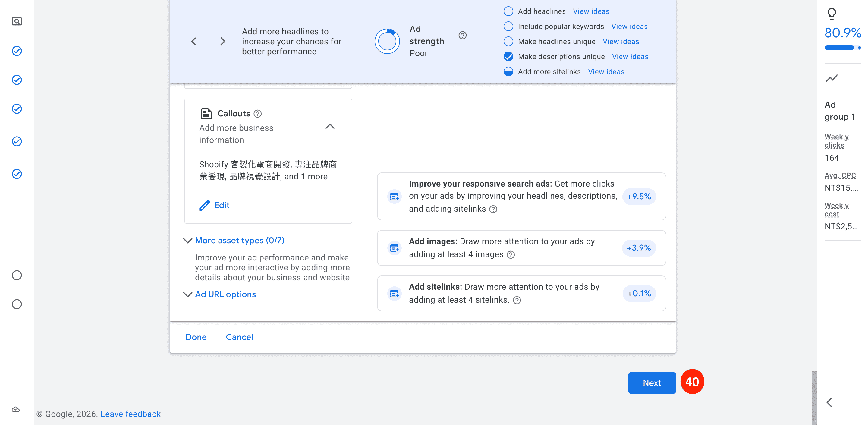Image resolution: width=868 pixels, height=425 pixels.
Task: Select fourth completed step in sidebar
Action: 17,141
